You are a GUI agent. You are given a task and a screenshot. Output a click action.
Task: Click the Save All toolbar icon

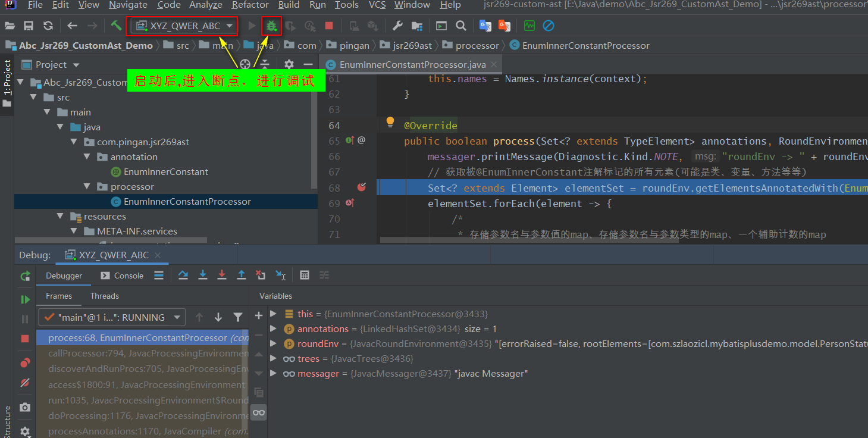28,26
